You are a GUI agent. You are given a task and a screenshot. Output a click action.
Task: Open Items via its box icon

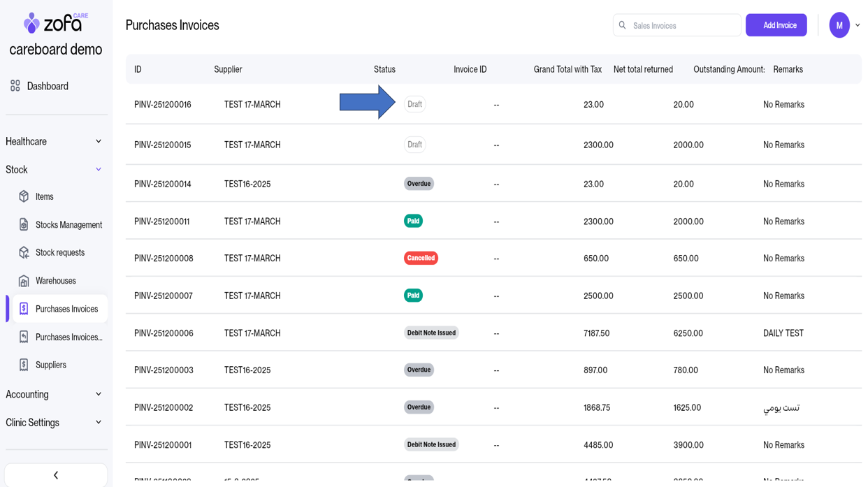(x=24, y=196)
